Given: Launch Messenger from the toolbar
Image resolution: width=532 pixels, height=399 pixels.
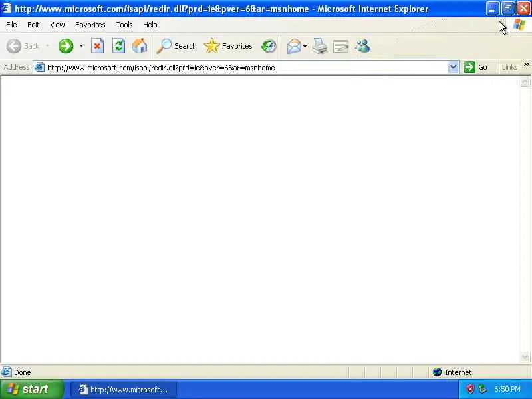Looking at the screenshot, I should click(362, 46).
